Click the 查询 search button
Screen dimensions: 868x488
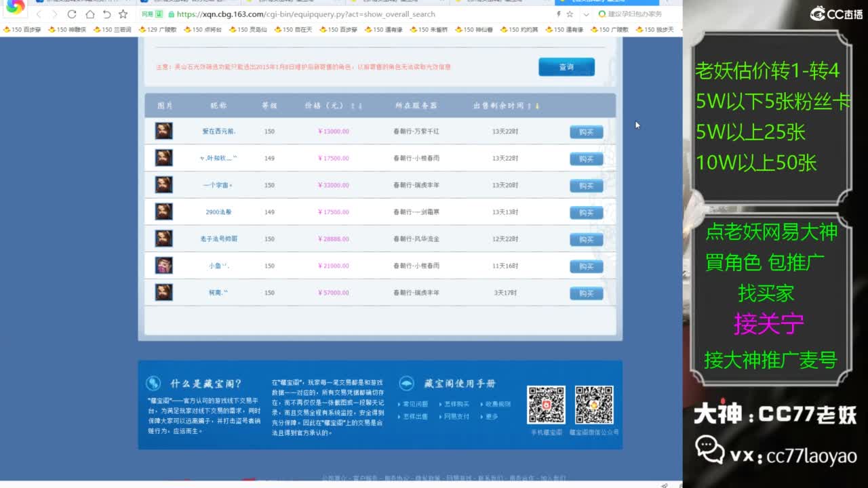[567, 67]
